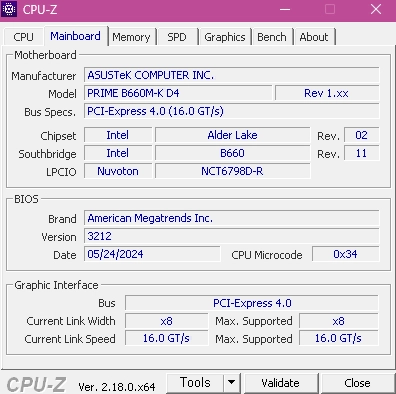This screenshot has width=396, height=394.
Task: Open the Graphics tab
Action: tap(225, 37)
